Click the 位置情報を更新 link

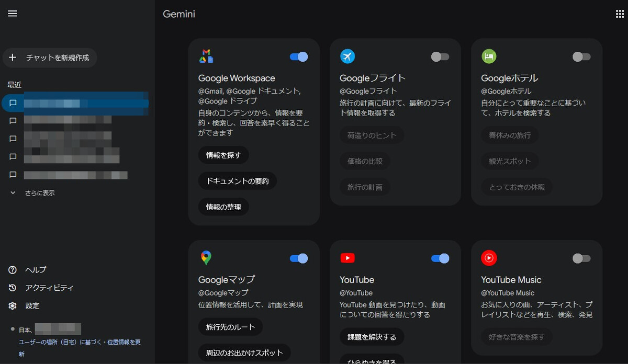(124, 342)
